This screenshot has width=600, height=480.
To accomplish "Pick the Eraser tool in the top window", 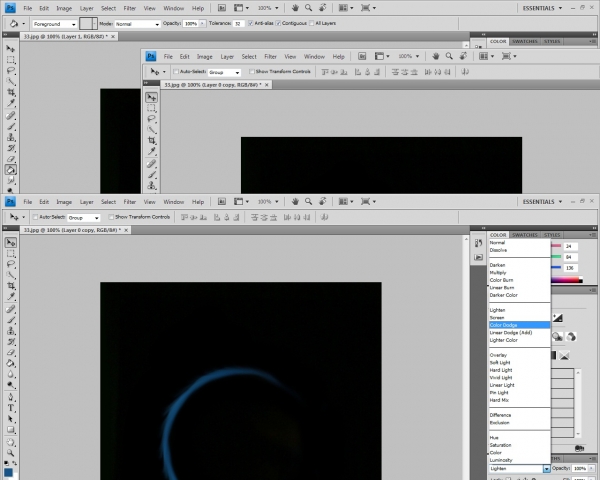I will pos(11,159).
